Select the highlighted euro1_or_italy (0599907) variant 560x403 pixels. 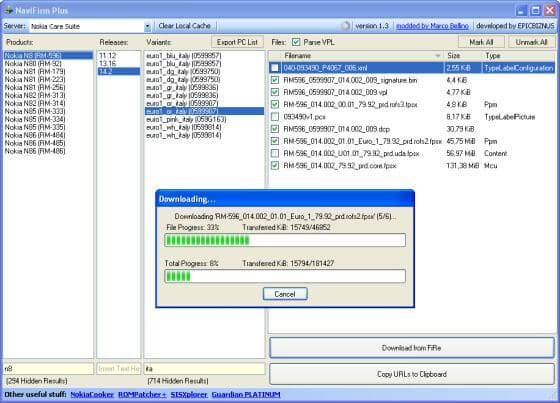[204, 111]
